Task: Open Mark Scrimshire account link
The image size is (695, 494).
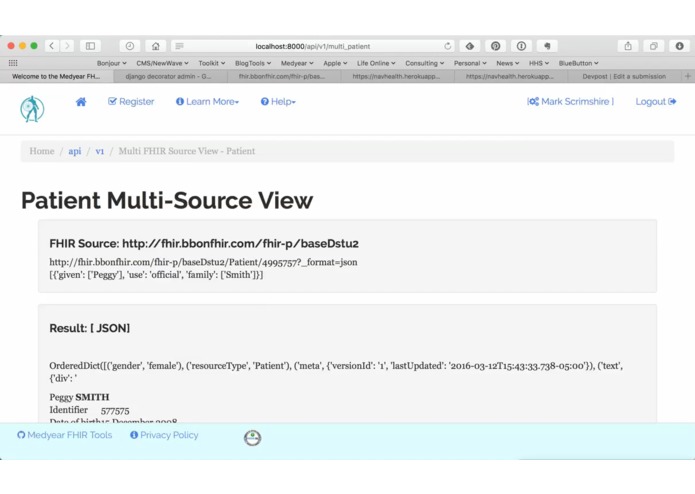Action: tap(570, 102)
